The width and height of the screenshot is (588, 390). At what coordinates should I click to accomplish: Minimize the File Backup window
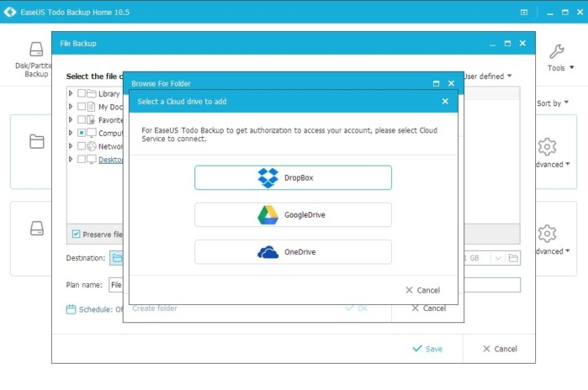pyautogui.click(x=492, y=45)
